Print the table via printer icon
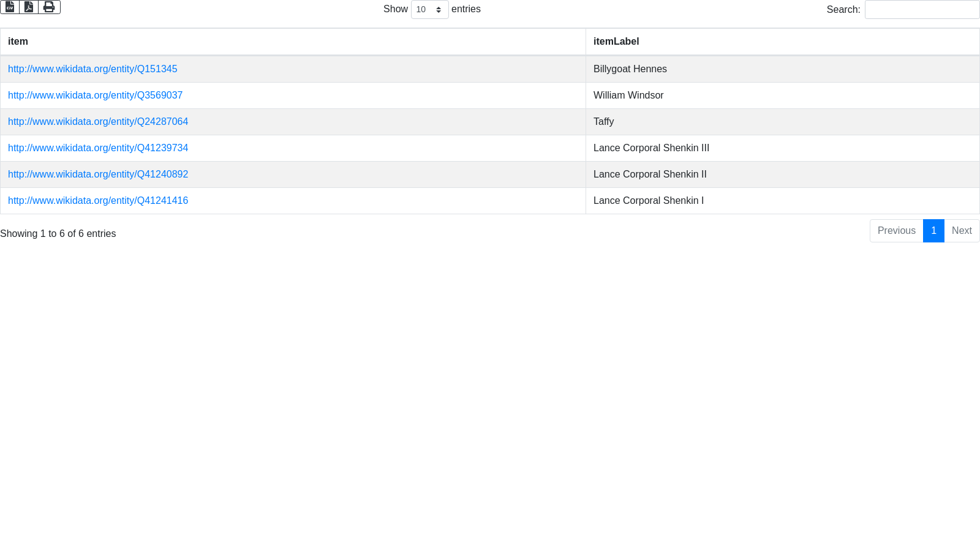This screenshot has width=980, height=551. click(49, 7)
